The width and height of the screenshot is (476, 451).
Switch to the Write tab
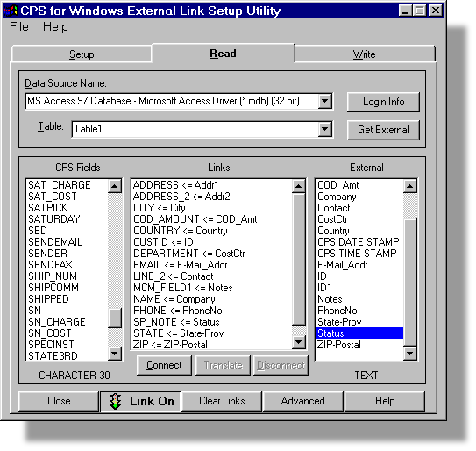365,54
